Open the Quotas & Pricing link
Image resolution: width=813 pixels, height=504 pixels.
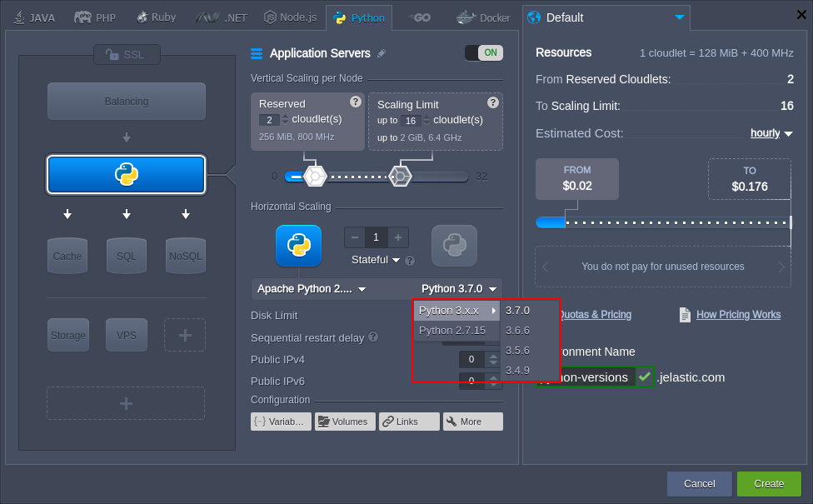pyautogui.click(x=595, y=314)
